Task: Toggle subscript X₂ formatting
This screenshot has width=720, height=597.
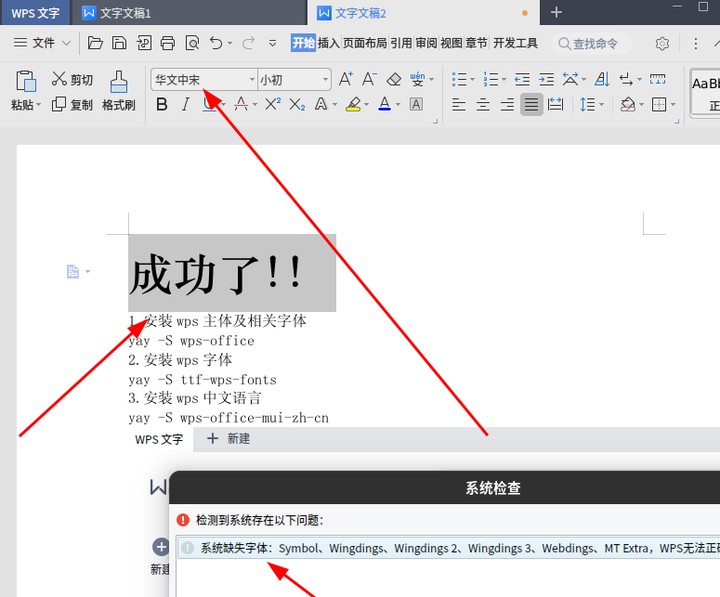Action: (297, 105)
